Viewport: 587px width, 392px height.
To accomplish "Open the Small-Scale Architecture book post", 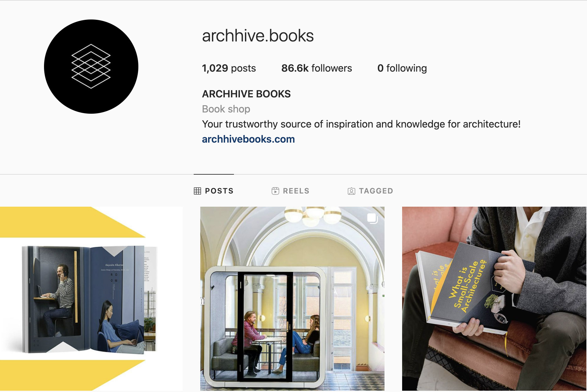I will point(494,299).
